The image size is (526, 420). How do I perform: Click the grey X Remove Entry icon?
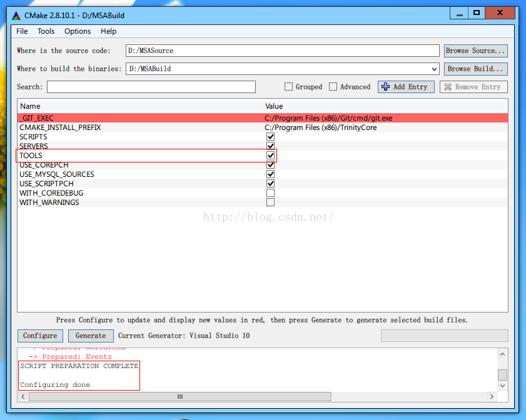coord(447,87)
